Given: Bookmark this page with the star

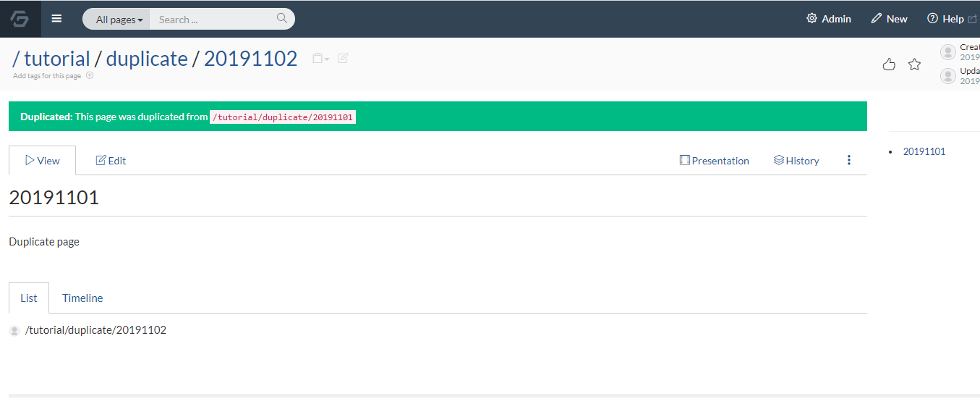Looking at the screenshot, I should click(x=914, y=64).
